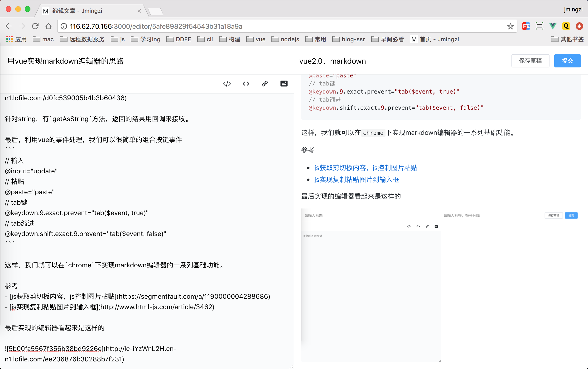Insert code block with the </> icon
Image resolution: width=588 pixels, height=369 pixels.
(227, 84)
